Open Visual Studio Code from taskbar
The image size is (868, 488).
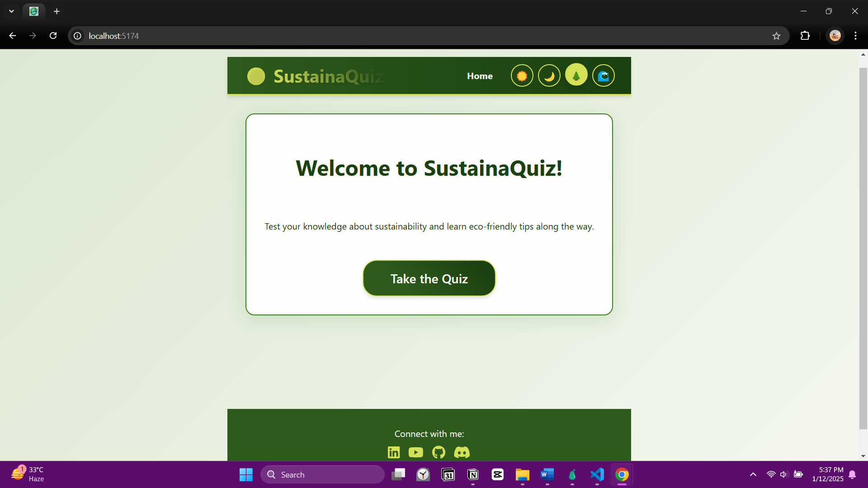tap(597, 474)
